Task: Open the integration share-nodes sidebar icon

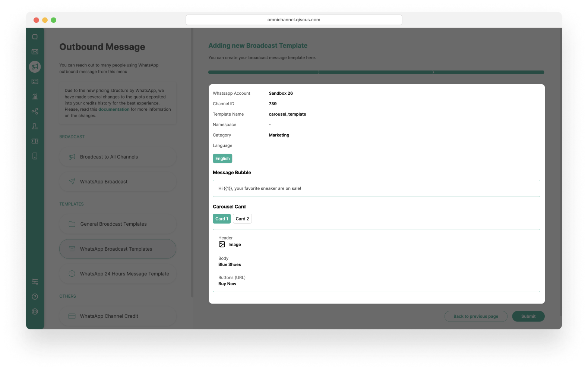Action: click(x=35, y=111)
